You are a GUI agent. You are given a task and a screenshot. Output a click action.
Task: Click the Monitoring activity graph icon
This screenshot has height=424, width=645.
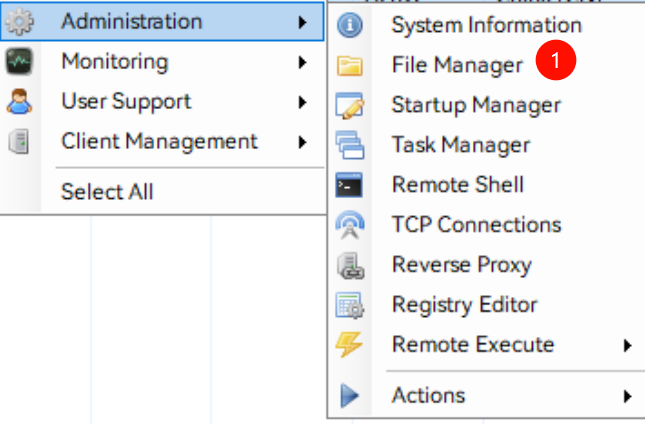coord(20,62)
